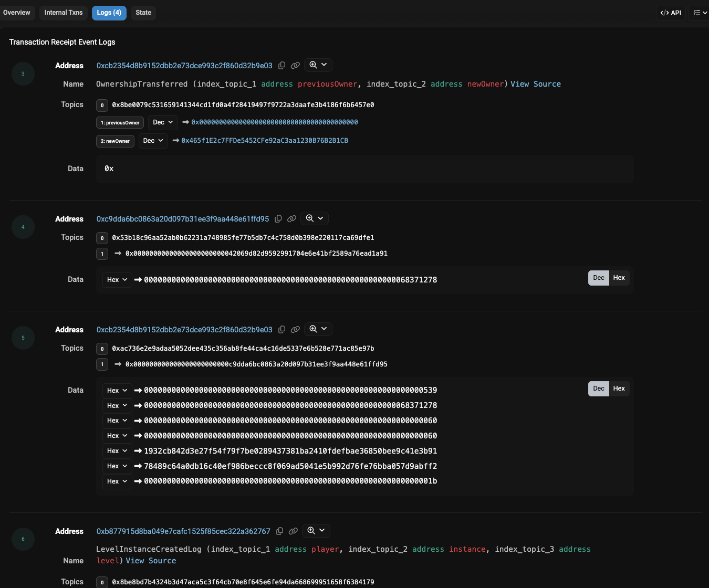Screen dimensions: 709x588
Task: Toggle log 5 data to Hex format
Action: point(619,388)
